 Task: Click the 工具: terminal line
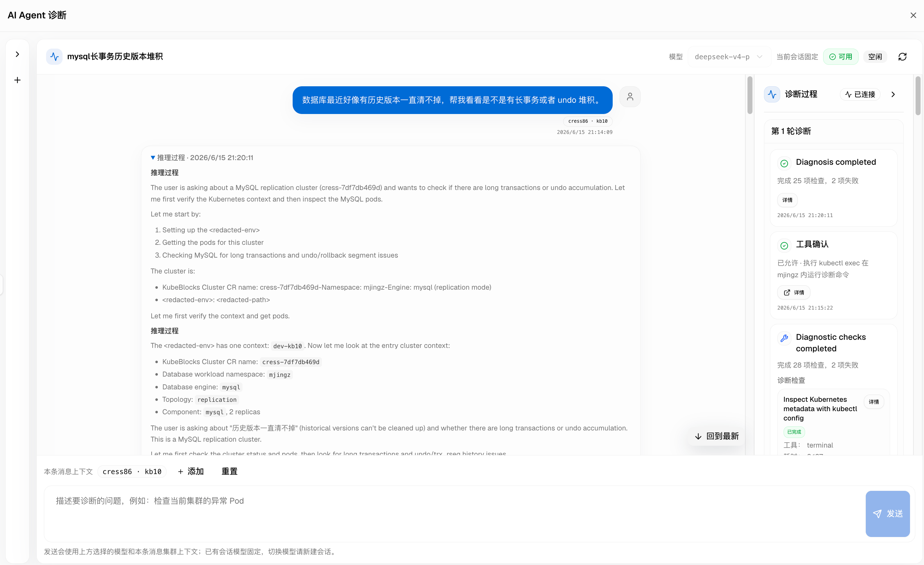(x=808, y=445)
